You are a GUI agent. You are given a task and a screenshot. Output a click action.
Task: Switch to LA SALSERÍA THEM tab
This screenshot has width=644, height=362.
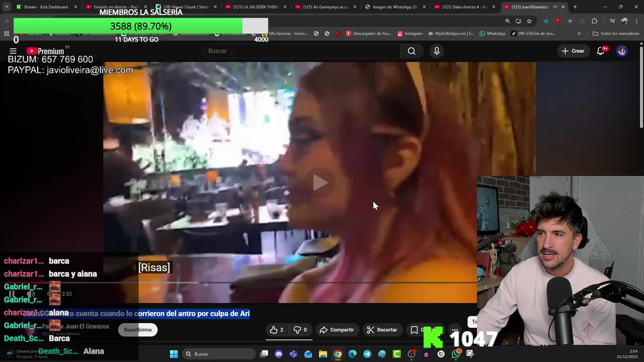(256, 7)
